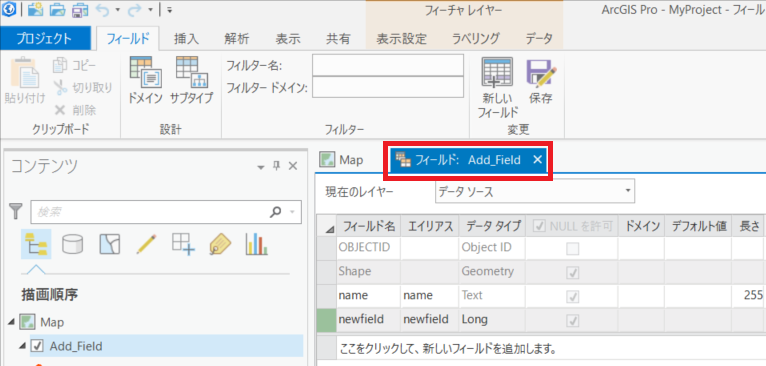Click the Contents filter funnel icon

[x=17, y=212]
